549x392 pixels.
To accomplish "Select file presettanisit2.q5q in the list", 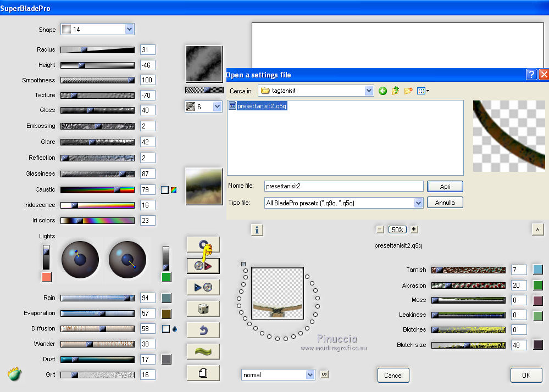I will [262, 106].
